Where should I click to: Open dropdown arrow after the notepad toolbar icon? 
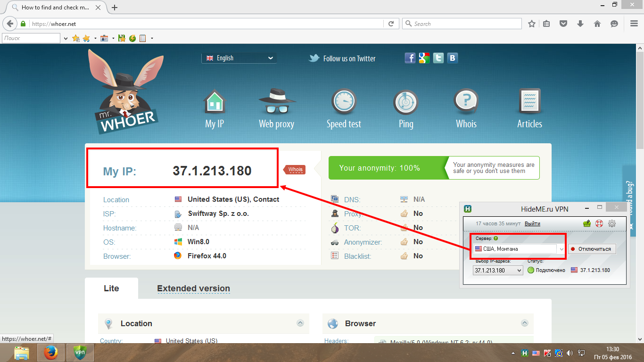152,38
